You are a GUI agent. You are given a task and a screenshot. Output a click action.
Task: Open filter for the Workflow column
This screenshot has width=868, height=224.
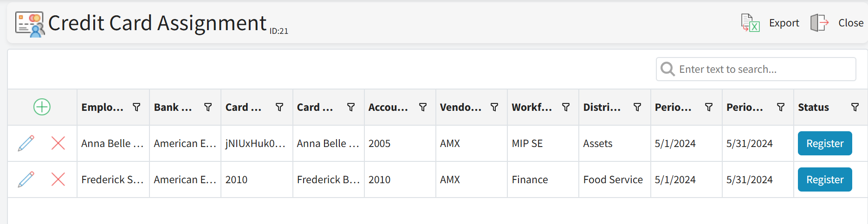coord(566,107)
